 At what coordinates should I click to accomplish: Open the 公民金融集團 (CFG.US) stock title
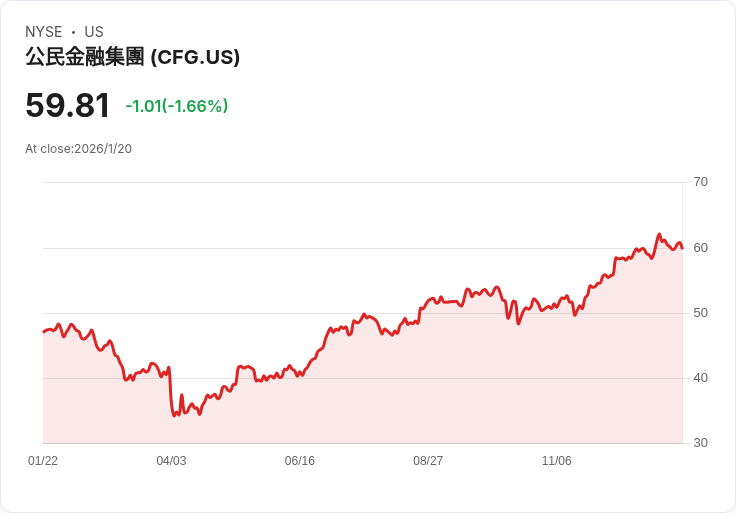(132, 57)
